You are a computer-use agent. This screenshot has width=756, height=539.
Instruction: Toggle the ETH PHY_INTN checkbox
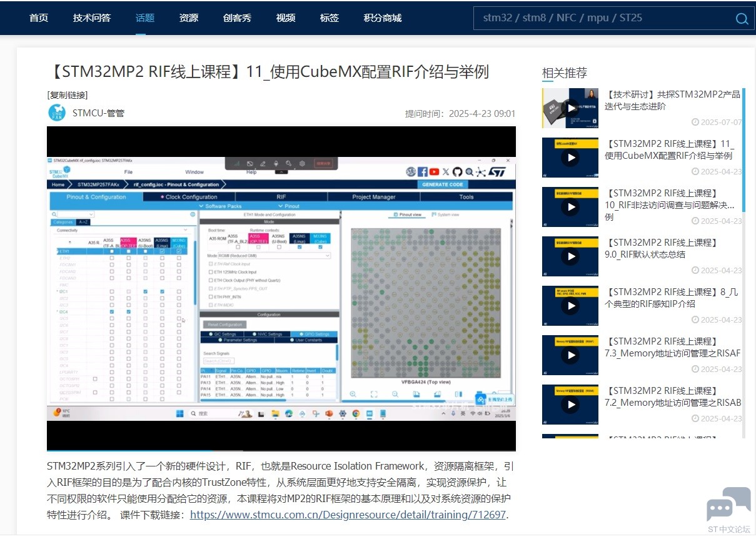(x=211, y=296)
